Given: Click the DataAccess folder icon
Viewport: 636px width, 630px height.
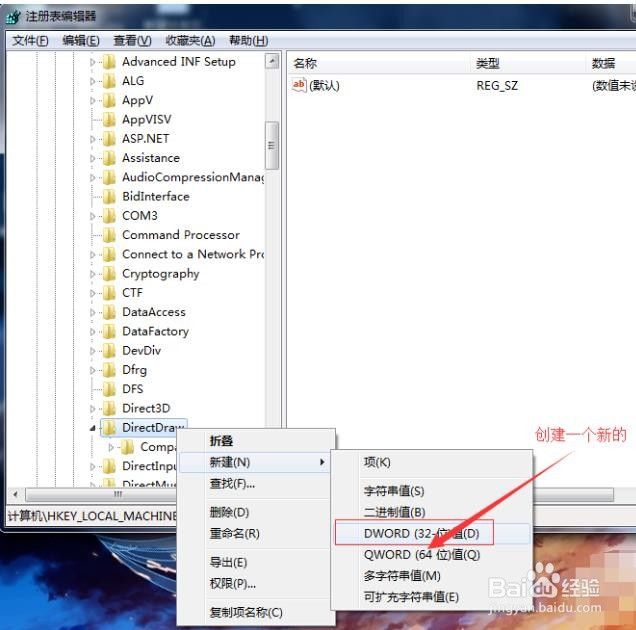Looking at the screenshot, I should [x=109, y=312].
